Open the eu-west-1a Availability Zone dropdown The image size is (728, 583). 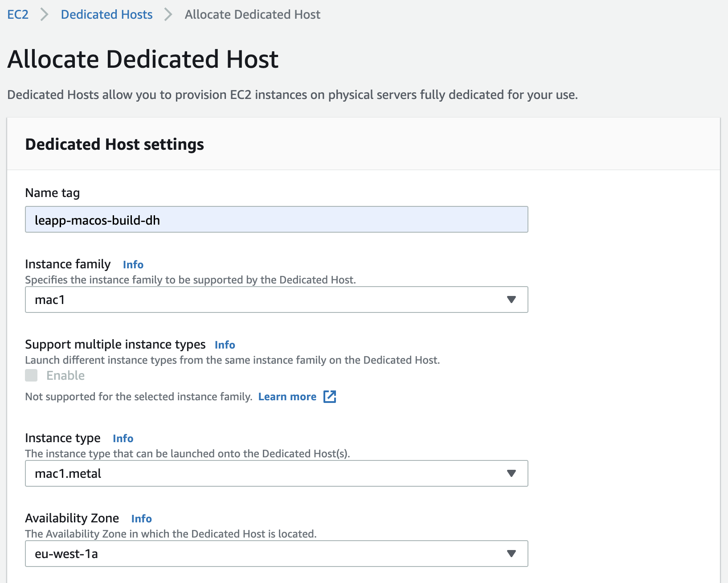(267, 554)
